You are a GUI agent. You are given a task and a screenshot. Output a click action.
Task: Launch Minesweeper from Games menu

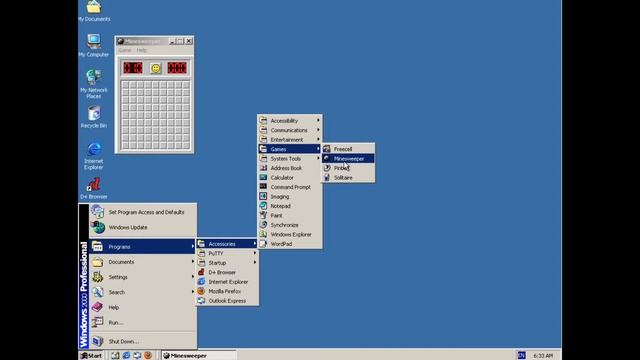tap(348, 158)
